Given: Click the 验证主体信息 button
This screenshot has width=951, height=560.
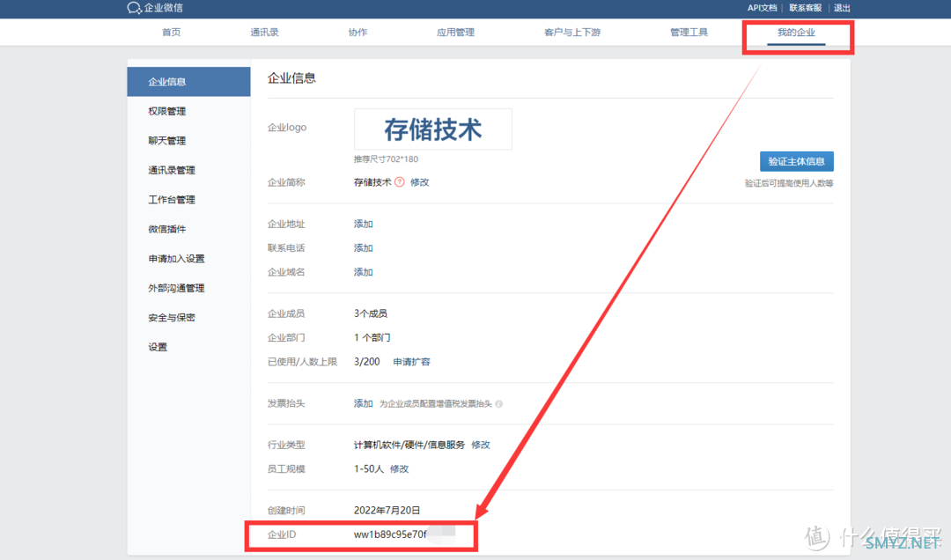Looking at the screenshot, I should click(796, 161).
